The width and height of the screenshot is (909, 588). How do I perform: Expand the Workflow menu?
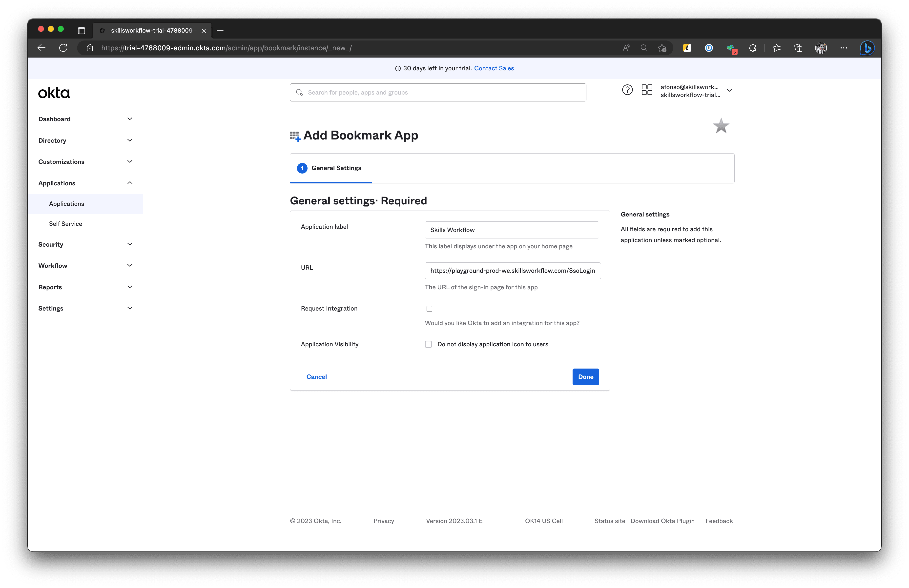tap(85, 266)
